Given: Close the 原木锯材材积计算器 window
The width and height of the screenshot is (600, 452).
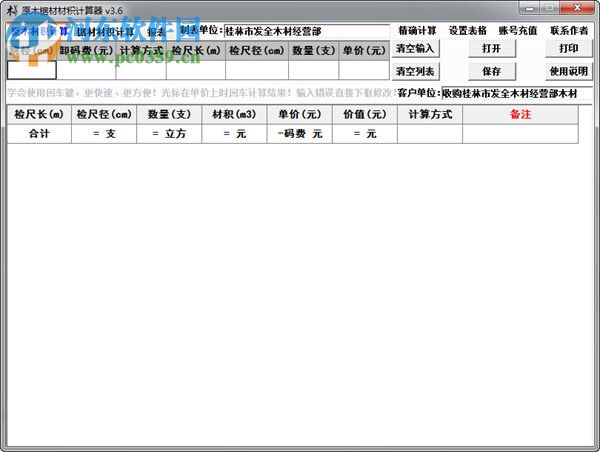Looking at the screenshot, I should 577,8.
